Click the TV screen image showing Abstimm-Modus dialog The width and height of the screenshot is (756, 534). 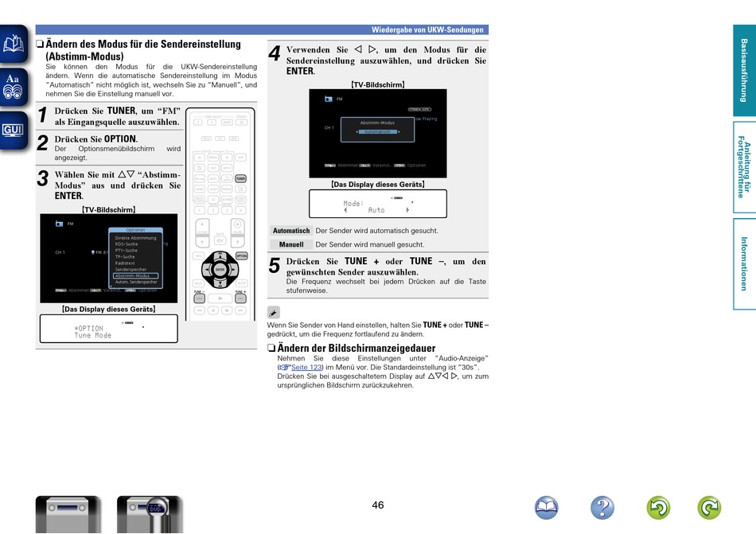click(x=378, y=134)
